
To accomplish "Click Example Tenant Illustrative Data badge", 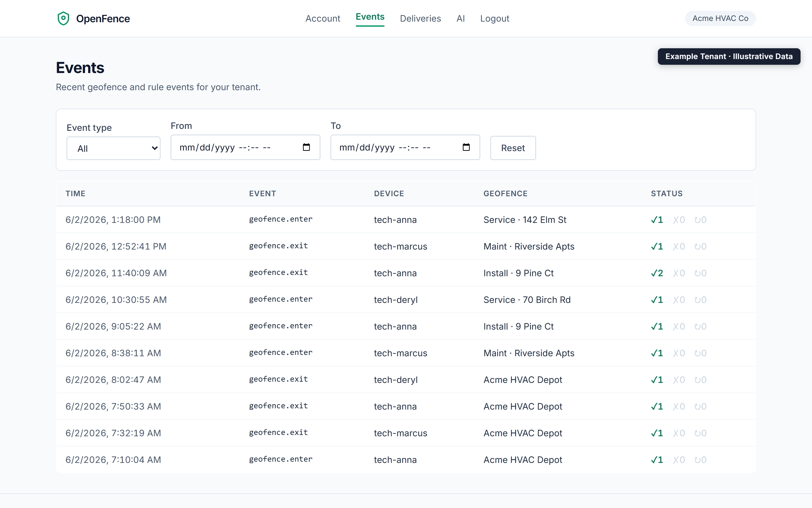I will point(729,57).
